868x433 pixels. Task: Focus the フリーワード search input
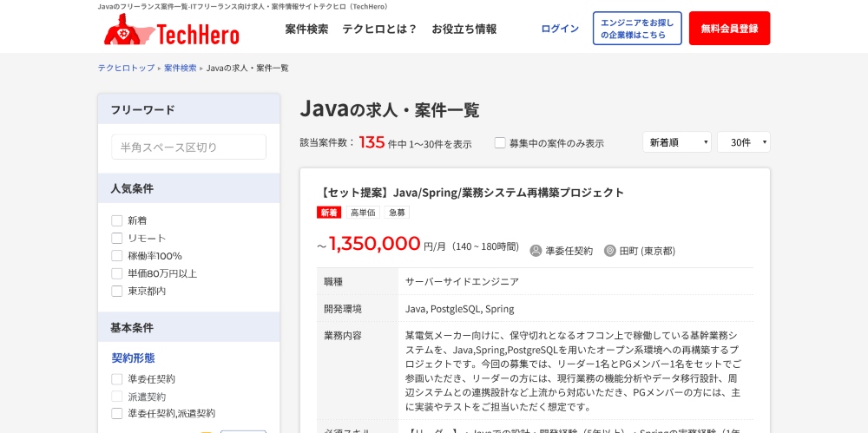click(188, 148)
